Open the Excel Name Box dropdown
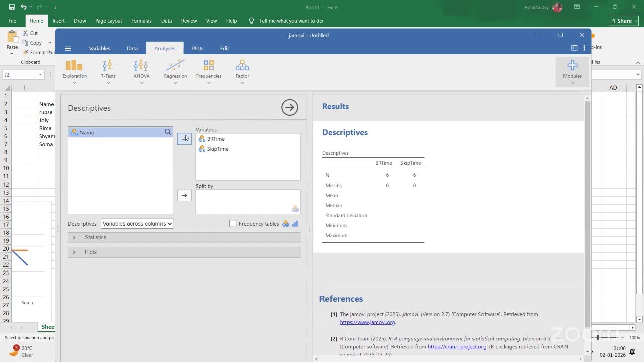The width and height of the screenshot is (644, 362). coord(40,75)
